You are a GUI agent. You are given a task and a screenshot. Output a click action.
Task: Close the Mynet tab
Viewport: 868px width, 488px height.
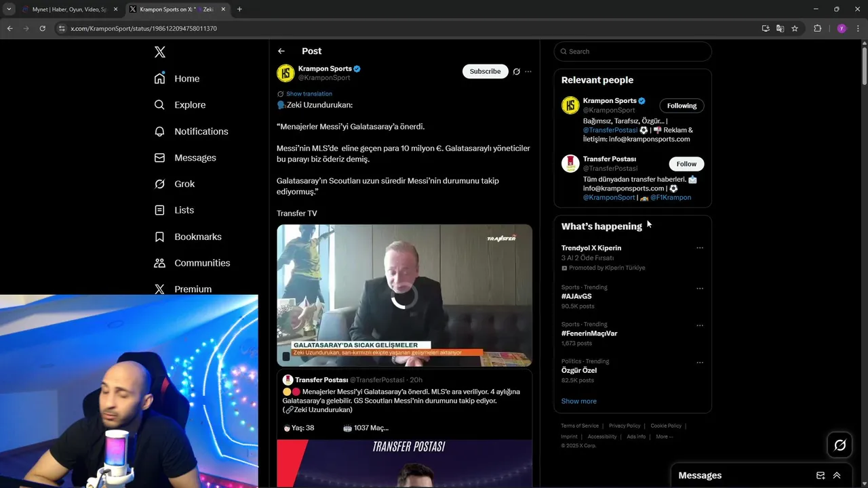click(115, 9)
